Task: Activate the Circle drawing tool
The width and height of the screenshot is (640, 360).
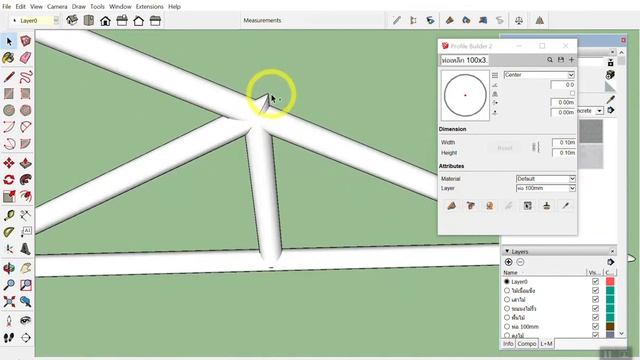Action: pyautogui.click(x=9, y=110)
